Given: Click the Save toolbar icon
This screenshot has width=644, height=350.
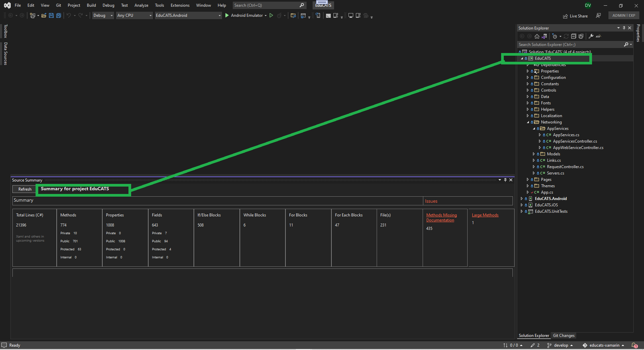Looking at the screenshot, I should pos(51,15).
